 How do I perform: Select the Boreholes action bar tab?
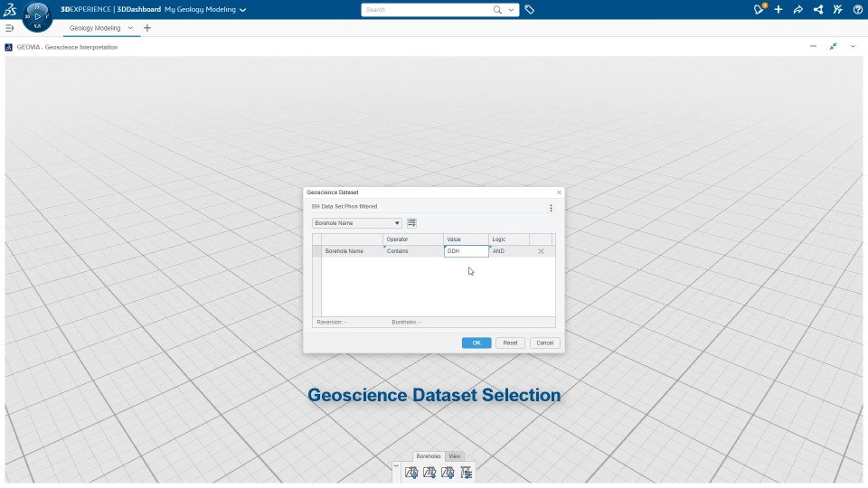tap(429, 456)
